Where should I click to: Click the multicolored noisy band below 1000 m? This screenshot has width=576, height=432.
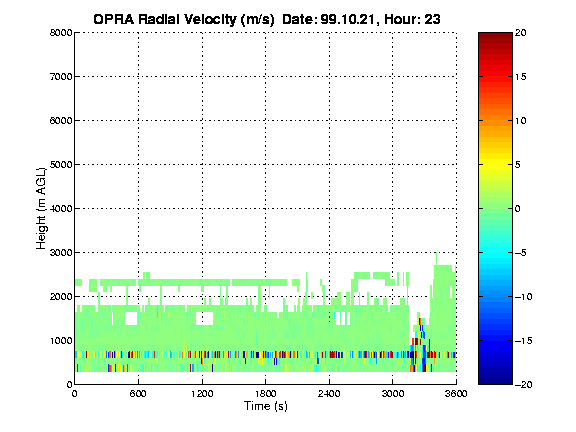point(265,354)
